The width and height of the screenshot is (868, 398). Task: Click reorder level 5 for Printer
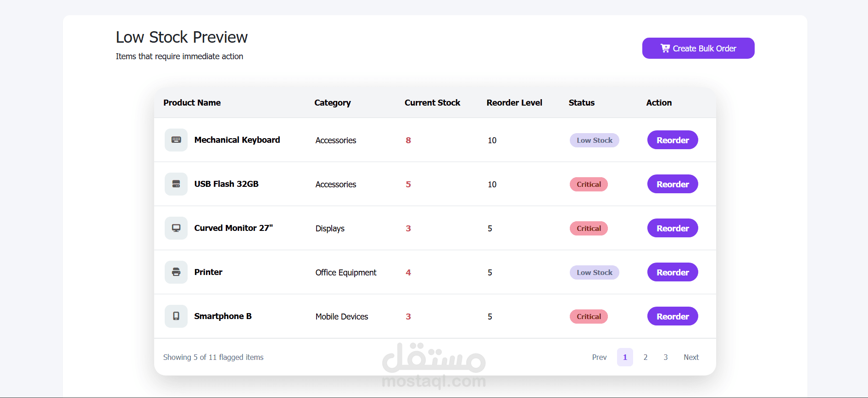pos(490,273)
